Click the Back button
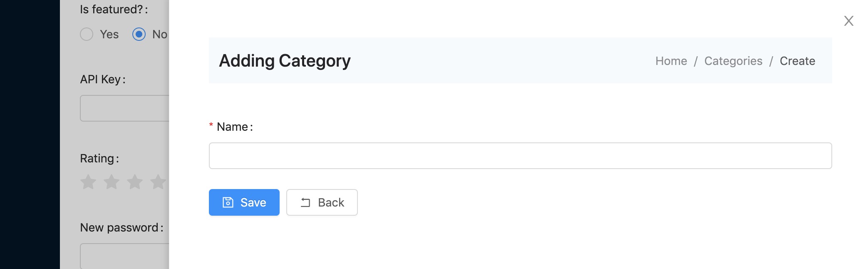Image resolution: width=868 pixels, height=269 pixels. pyautogui.click(x=322, y=202)
